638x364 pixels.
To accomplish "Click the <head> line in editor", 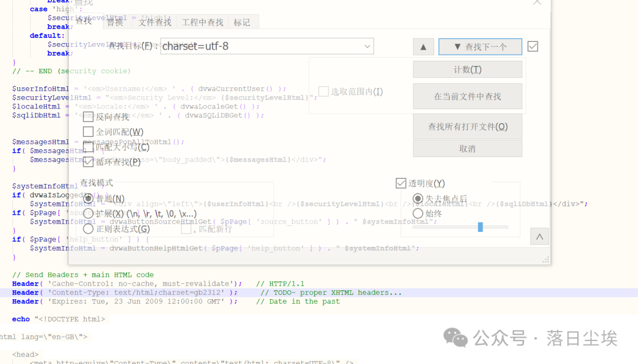I will pos(25,354).
